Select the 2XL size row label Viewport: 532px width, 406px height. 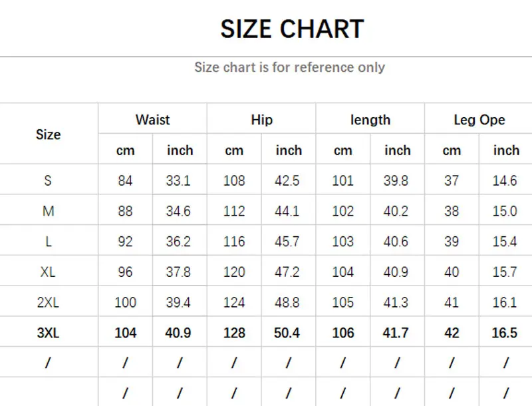(x=48, y=302)
